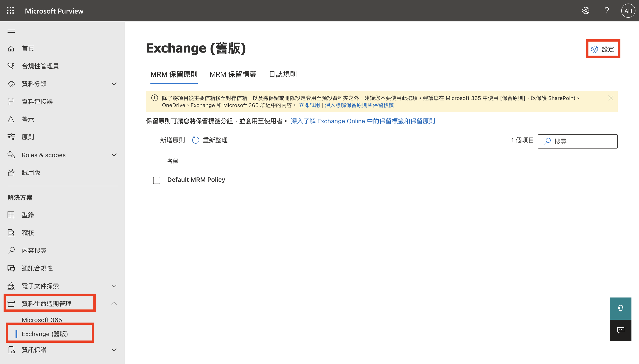Collapse the 資料生命週期管理 chevron
The image size is (639, 364).
click(114, 303)
